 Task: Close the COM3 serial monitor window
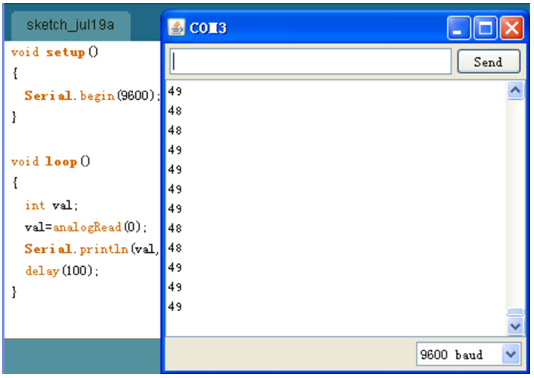tap(512, 28)
